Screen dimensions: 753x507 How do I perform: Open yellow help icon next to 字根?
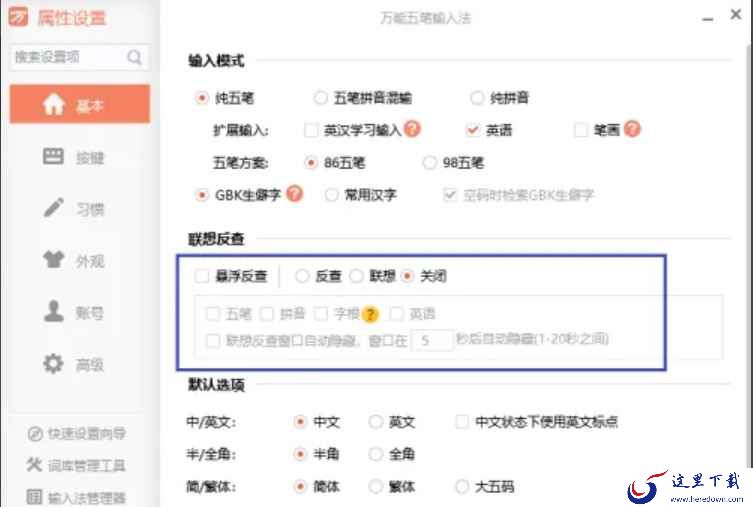(x=370, y=314)
